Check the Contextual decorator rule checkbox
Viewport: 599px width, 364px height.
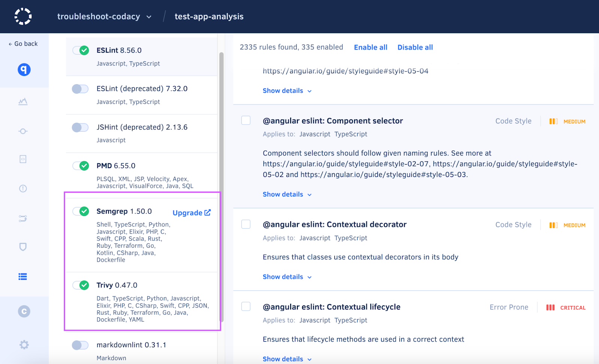[x=246, y=224]
